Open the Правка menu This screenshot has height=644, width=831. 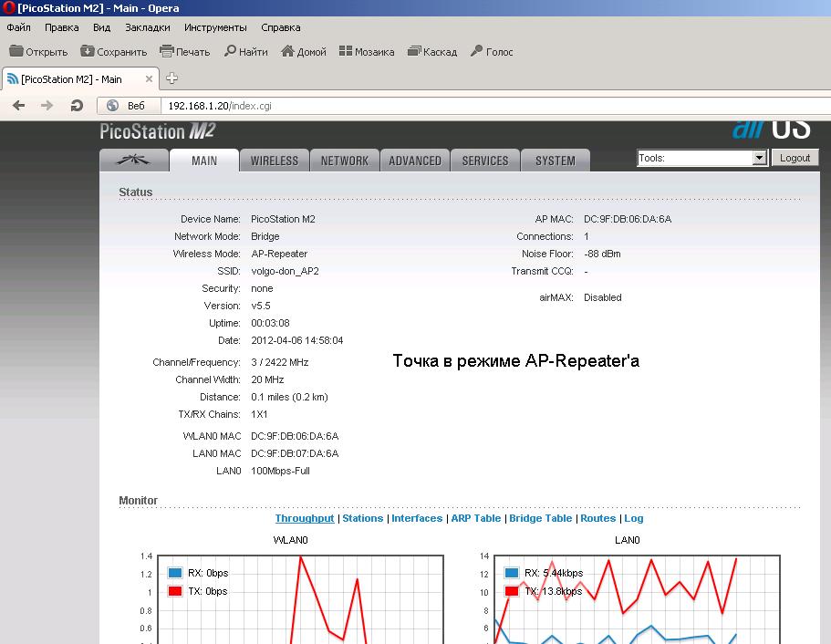[x=61, y=27]
